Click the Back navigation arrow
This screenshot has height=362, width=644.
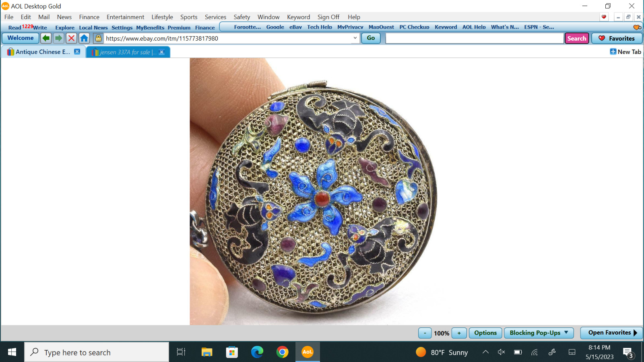[45, 38]
